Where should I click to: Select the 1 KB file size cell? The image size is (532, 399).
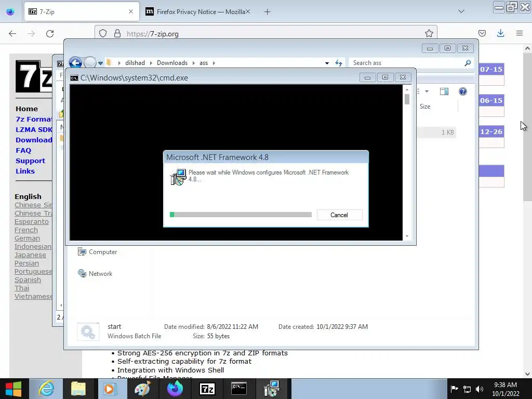(x=447, y=132)
